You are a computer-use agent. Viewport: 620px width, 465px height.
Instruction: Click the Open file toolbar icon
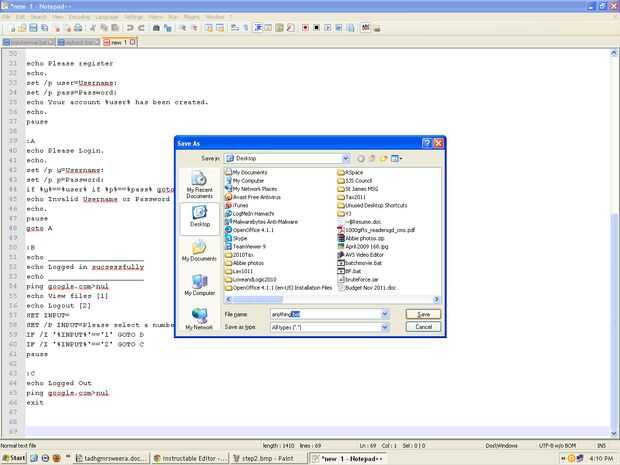(x=22, y=28)
